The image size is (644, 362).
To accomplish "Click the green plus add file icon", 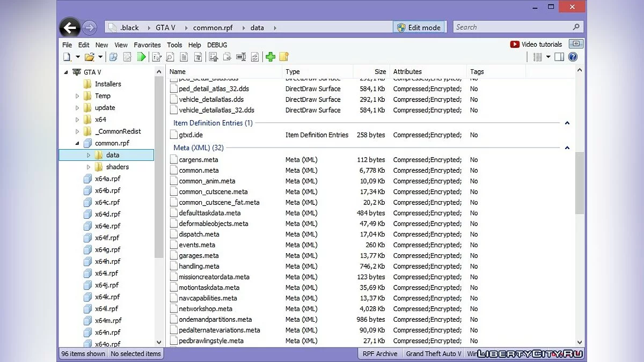I will click(x=270, y=57).
